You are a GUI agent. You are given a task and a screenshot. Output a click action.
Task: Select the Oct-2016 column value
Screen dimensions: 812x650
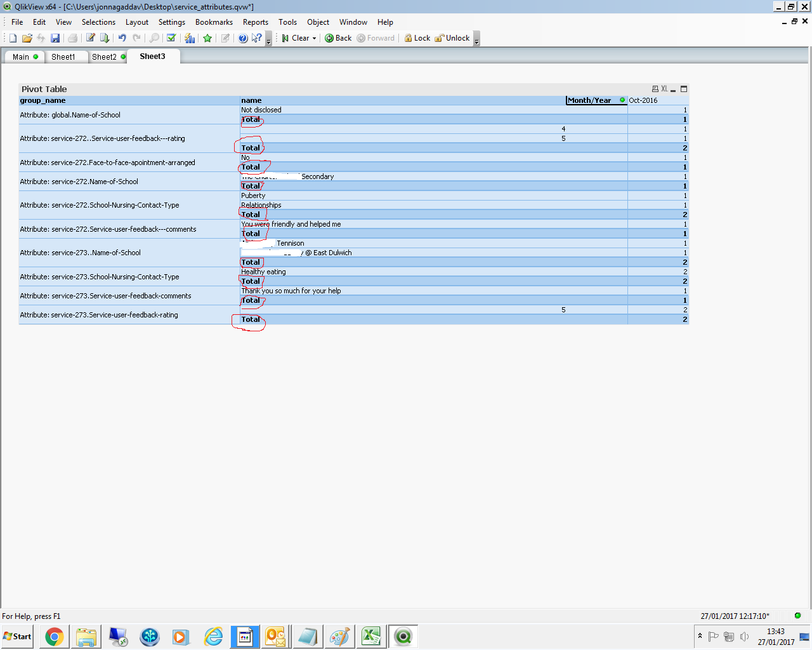[643, 100]
